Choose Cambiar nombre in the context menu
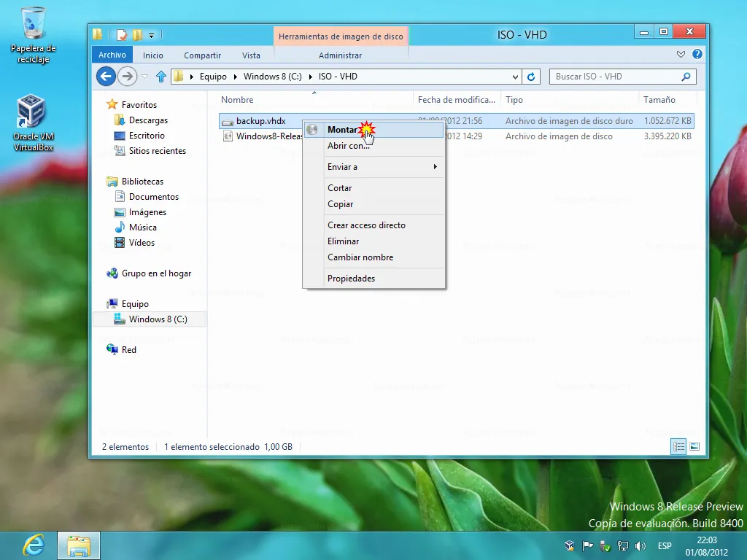 point(374,257)
